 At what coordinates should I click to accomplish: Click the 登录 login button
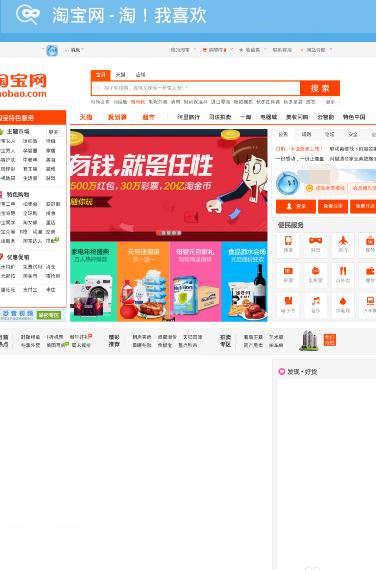click(x=296, y=206)
